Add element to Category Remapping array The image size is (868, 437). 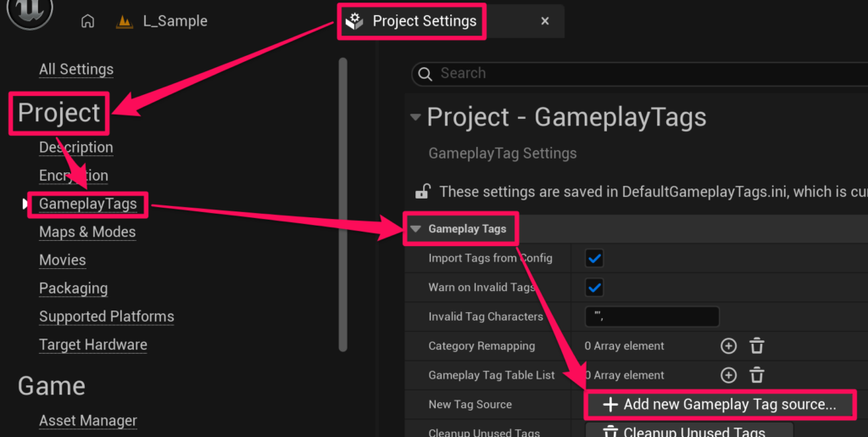click(728, 346)
